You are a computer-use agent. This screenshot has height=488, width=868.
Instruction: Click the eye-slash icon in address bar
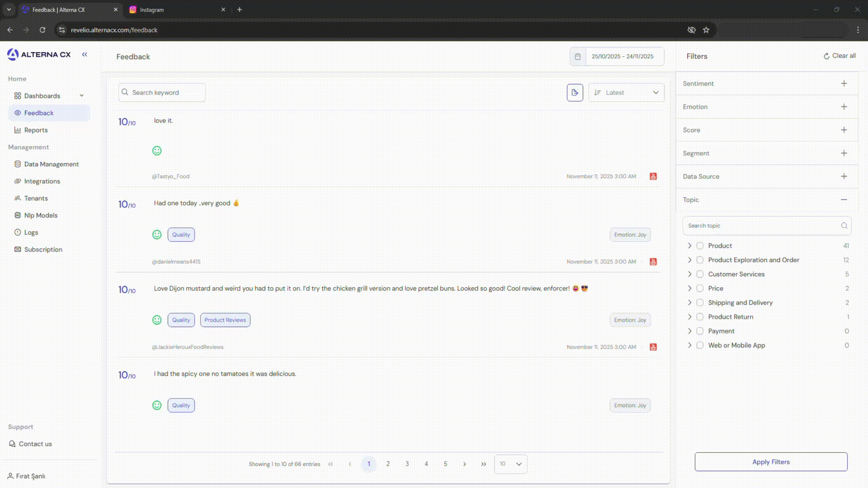pyautogui.click(x=691, y=30)
